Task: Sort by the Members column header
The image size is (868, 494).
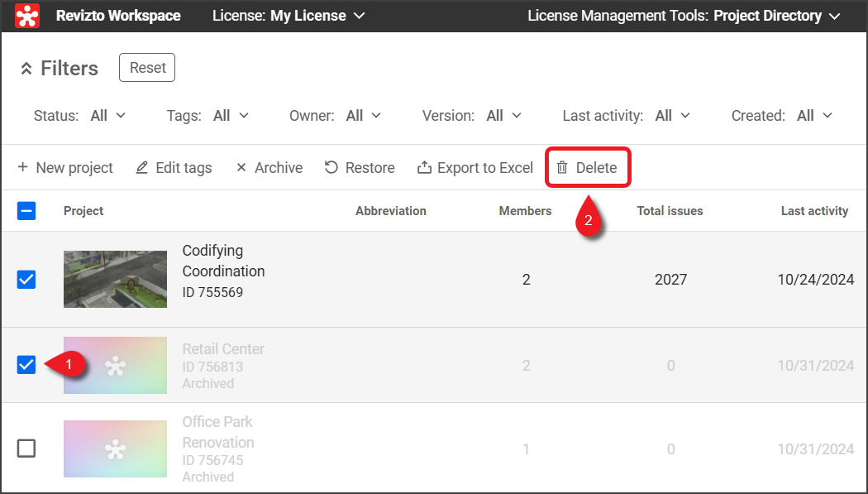Action: click(525, 211)
